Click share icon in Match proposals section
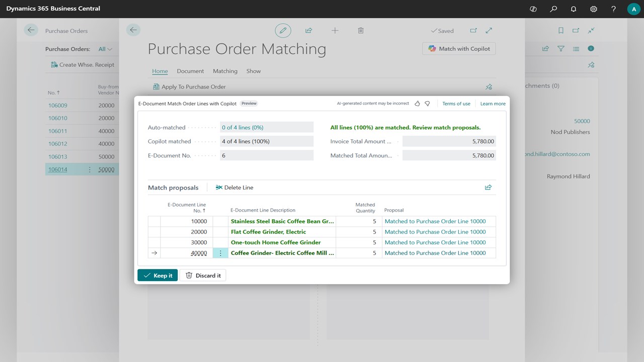 click(488, 188)
